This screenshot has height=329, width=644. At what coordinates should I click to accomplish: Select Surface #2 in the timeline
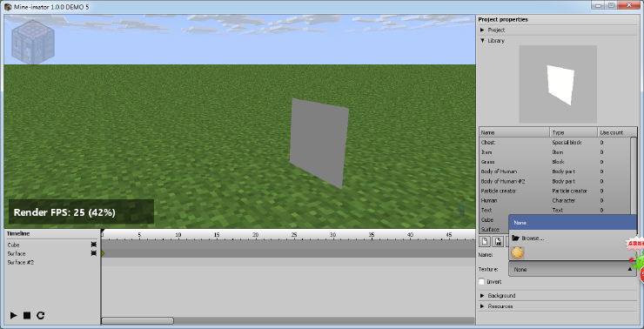point(21,262)
